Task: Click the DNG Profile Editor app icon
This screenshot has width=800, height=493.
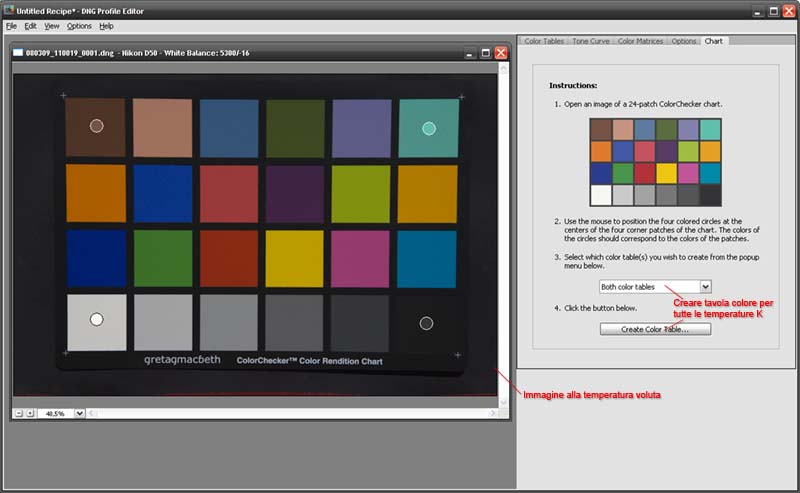Action: tap(9, 10)
